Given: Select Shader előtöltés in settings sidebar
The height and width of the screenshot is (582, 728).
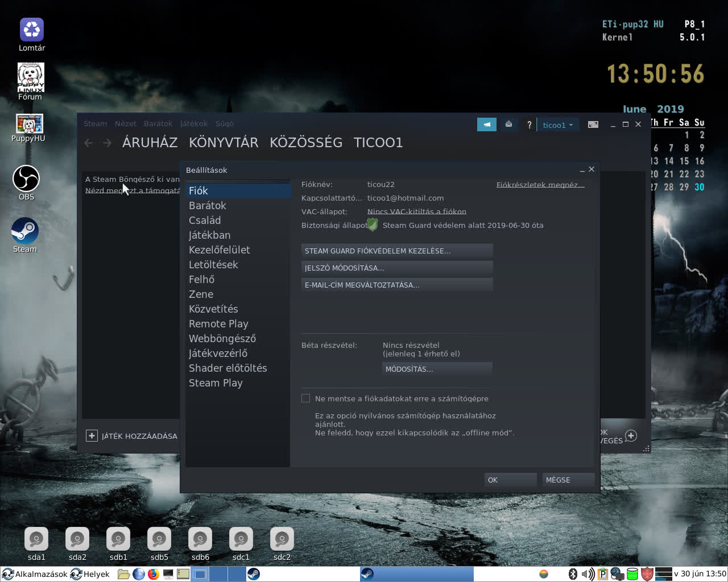Looking at the screenshot, I should (x=238, y=368).
